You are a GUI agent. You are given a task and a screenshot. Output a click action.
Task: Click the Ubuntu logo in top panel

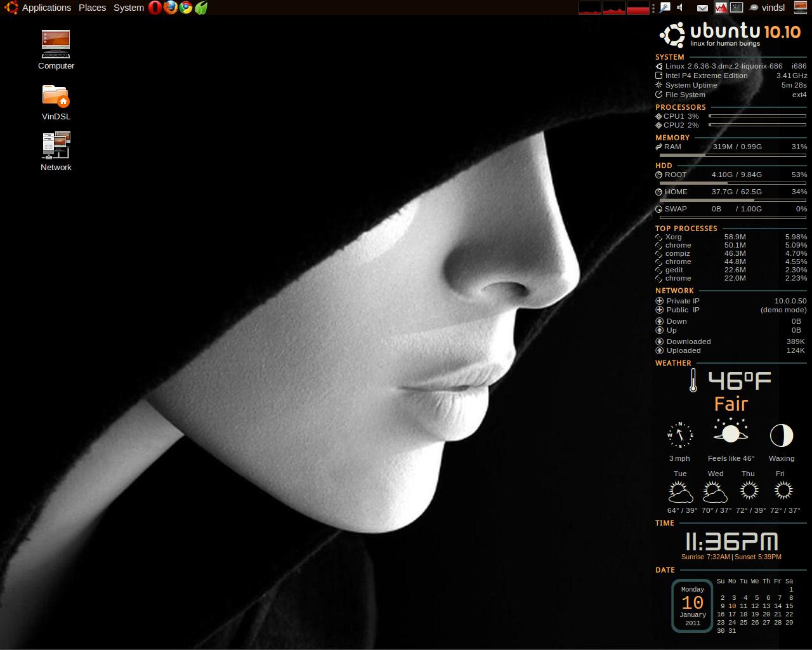coord(10,8)
